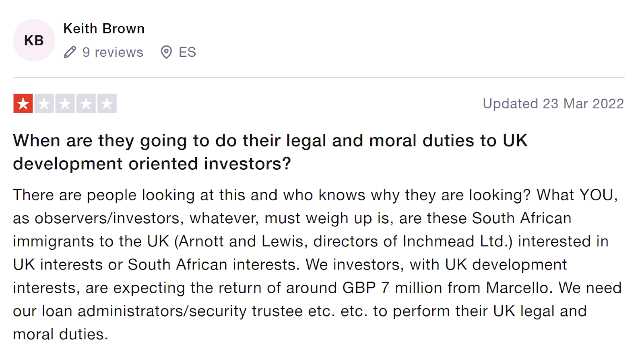Click 'development oriented investors?' in the title
This screenshot has width=644, height=354.
152,164
